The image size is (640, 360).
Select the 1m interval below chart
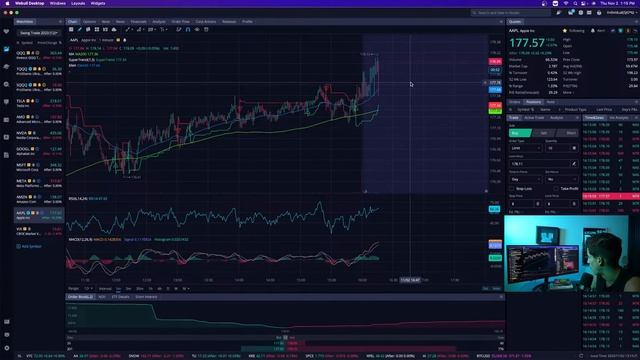pos(118,289)
